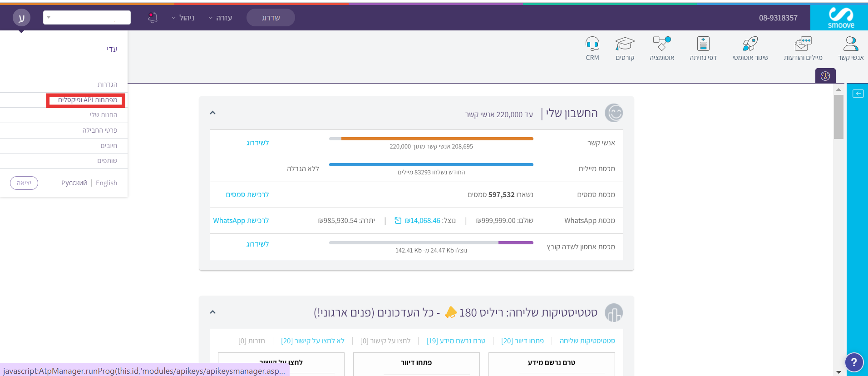Open the עזרה help menu
This screenshot has height=376, width=868.
point(220,18)
